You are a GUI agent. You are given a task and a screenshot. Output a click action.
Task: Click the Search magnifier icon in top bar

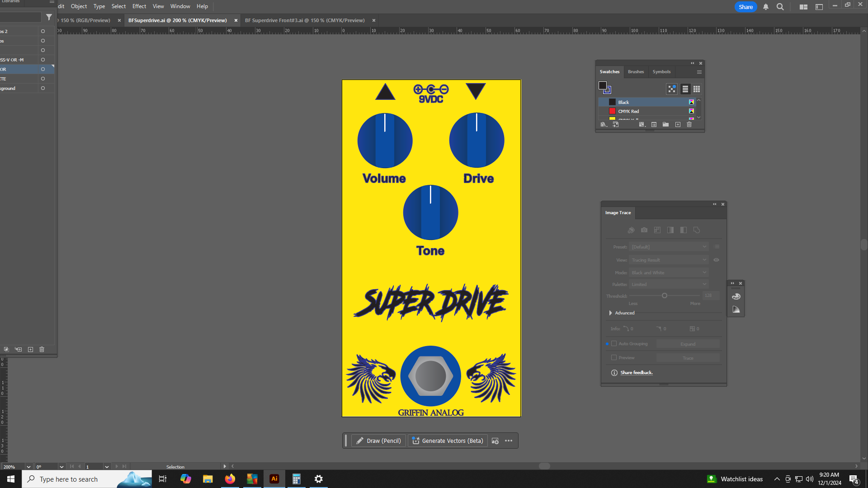click(x=780, y=7)
